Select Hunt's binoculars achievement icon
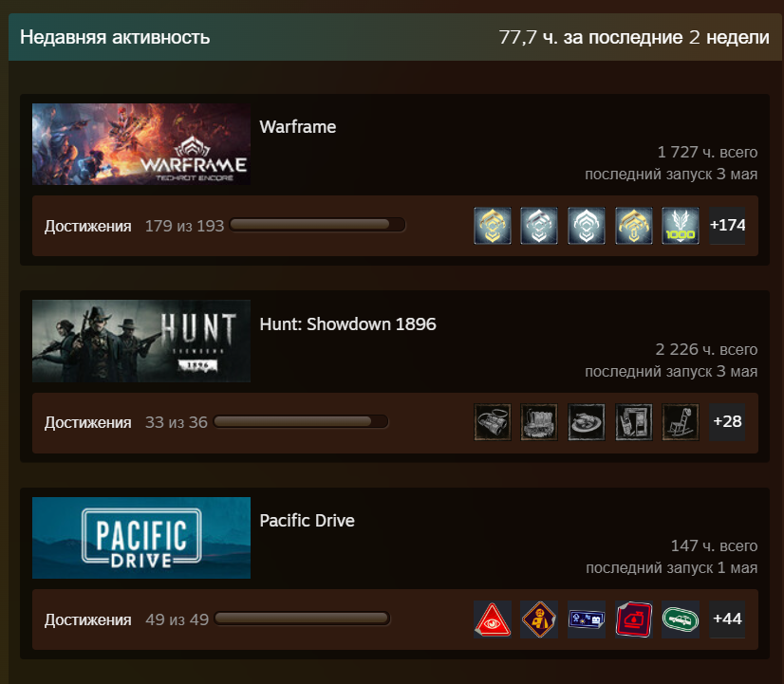The width and height of the screenshot is (784, 684). tap(493, 422)
